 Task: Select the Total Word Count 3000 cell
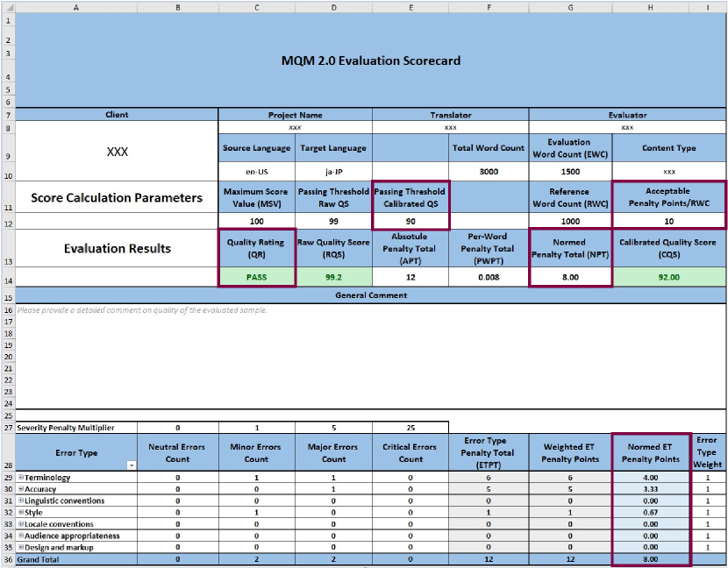click(x=489, y=171)
